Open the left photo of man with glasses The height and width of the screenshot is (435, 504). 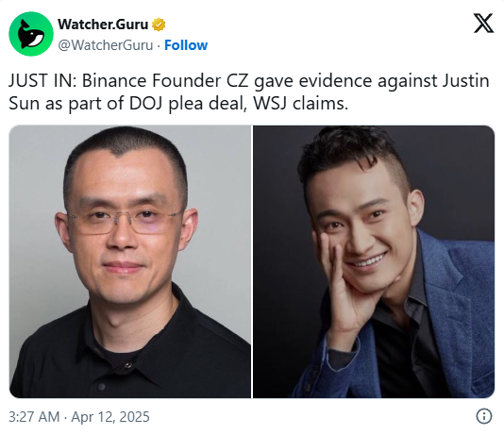coord(130,261)
